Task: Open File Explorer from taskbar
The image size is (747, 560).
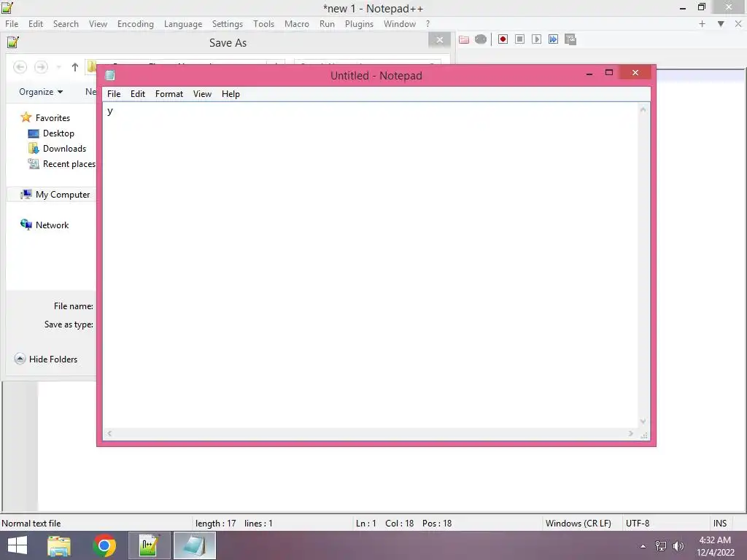Action: [59, 545]
